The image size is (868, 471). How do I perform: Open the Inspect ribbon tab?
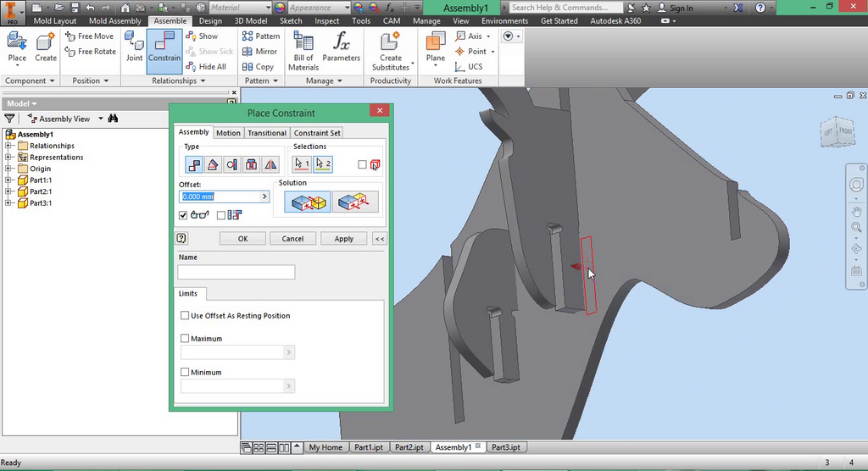pos(326,20)
